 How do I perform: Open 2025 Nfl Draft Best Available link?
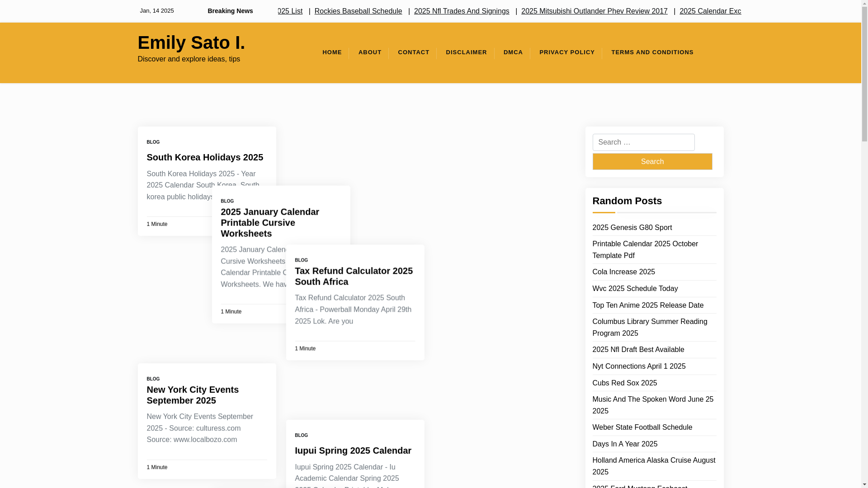[x=638, y=350]
